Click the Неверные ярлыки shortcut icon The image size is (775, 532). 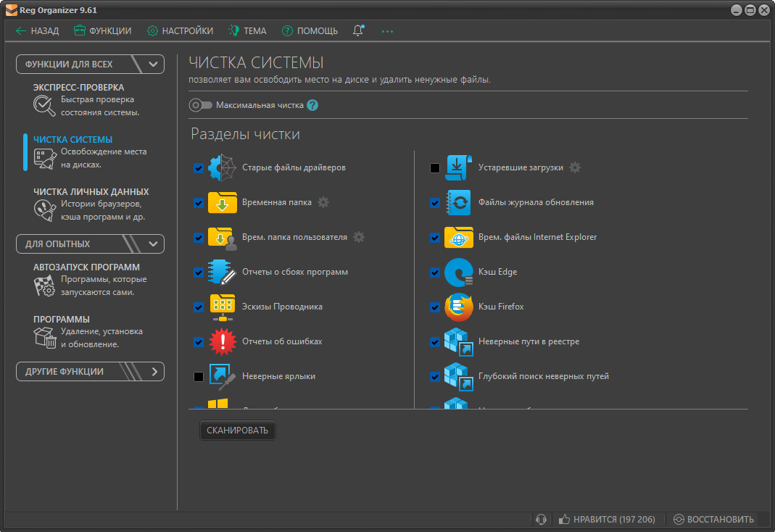[222, 377]
